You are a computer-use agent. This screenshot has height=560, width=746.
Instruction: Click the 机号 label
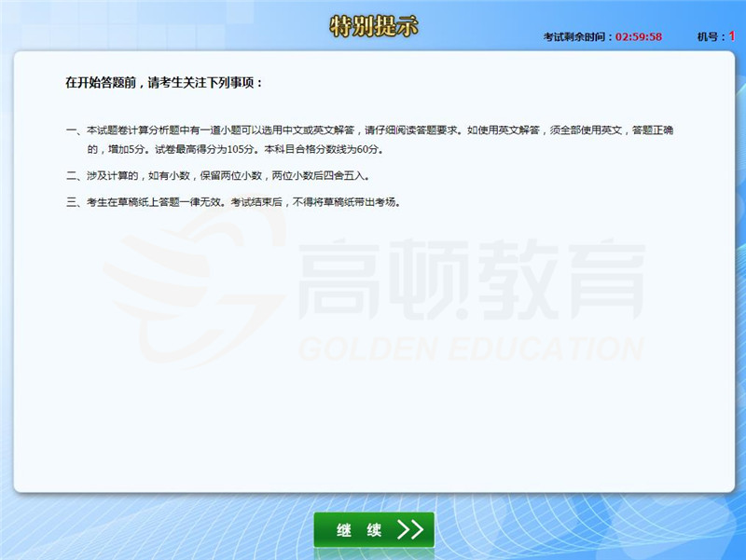pyautogui.click(x=711, y=36)
